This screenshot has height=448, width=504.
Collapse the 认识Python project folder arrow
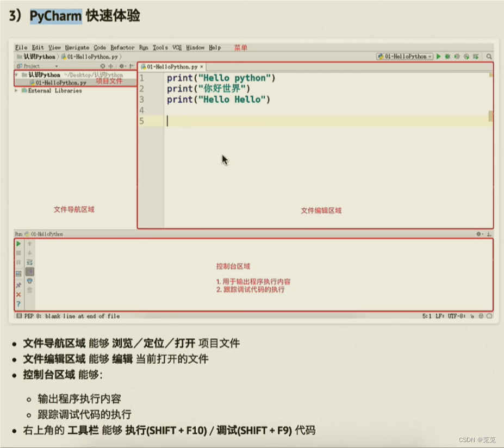pos(16,75)
